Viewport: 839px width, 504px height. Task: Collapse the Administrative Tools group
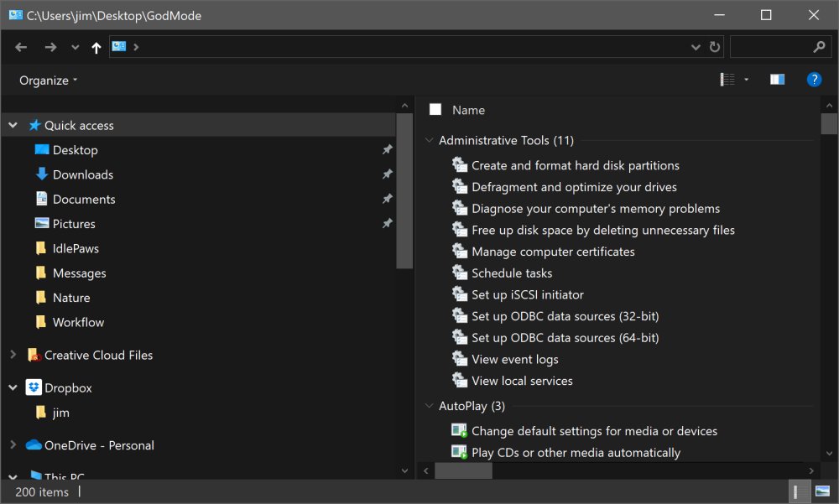(430, 141)
